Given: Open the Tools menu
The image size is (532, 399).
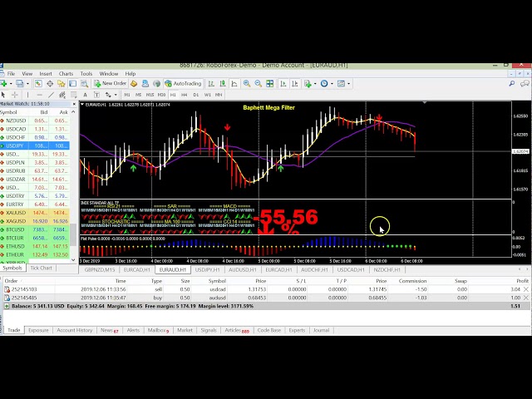Looking at the screenshot, I should pos(86,73).
